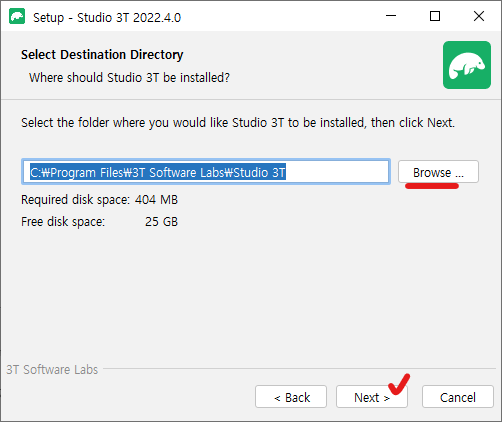Focus the destination directory path field
The image size is (502, 422).
point(206,172)
